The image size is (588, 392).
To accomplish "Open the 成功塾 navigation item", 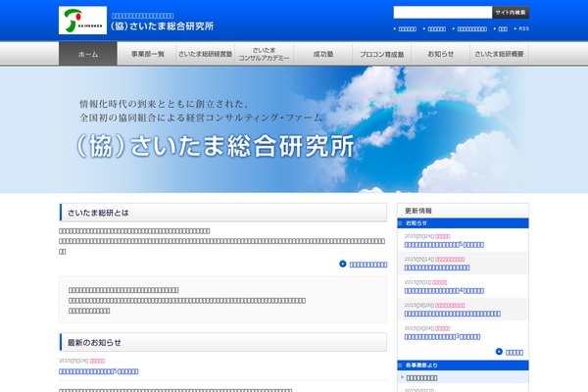I will [x=323, y=54].
